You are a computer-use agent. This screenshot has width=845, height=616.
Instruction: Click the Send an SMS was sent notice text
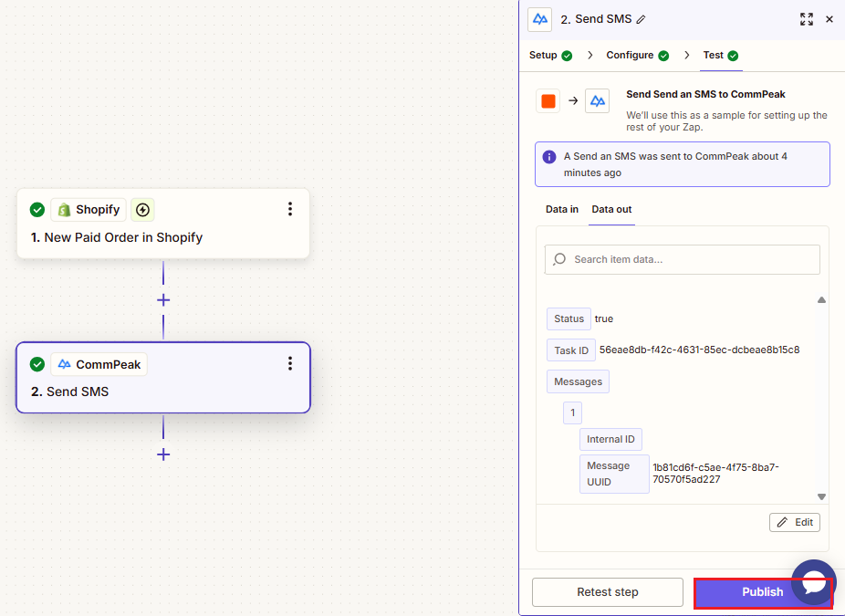pos(675,164)
